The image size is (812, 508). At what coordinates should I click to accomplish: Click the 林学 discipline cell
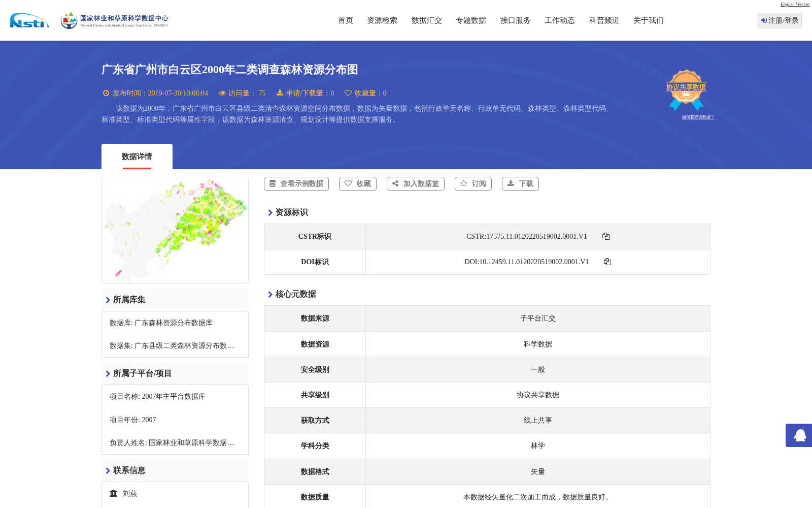coord(538,446)
